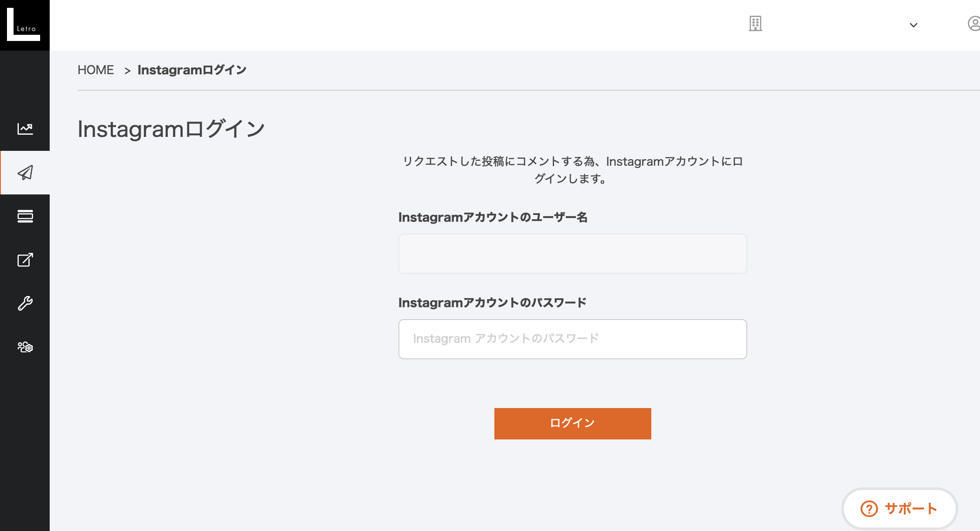This screenshot has width=980, height=531.
Task: Click the content list icon in sidebar
Action: click(x=25, y=216)
